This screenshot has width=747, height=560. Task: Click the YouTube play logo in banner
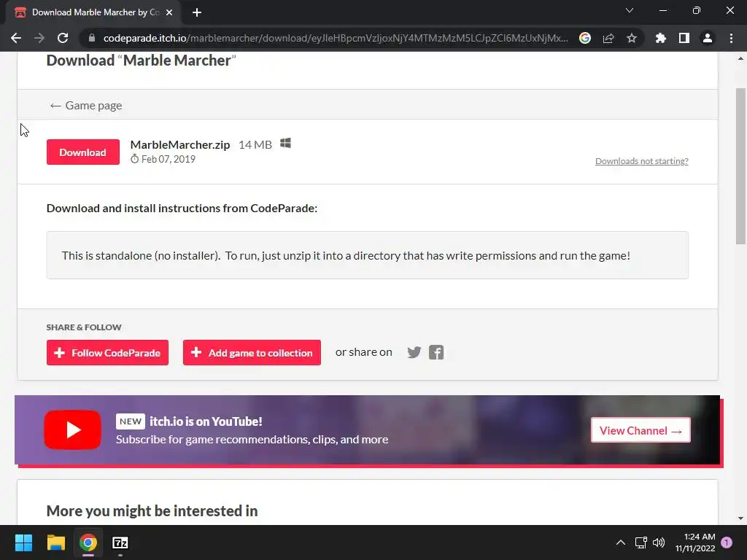72,429
